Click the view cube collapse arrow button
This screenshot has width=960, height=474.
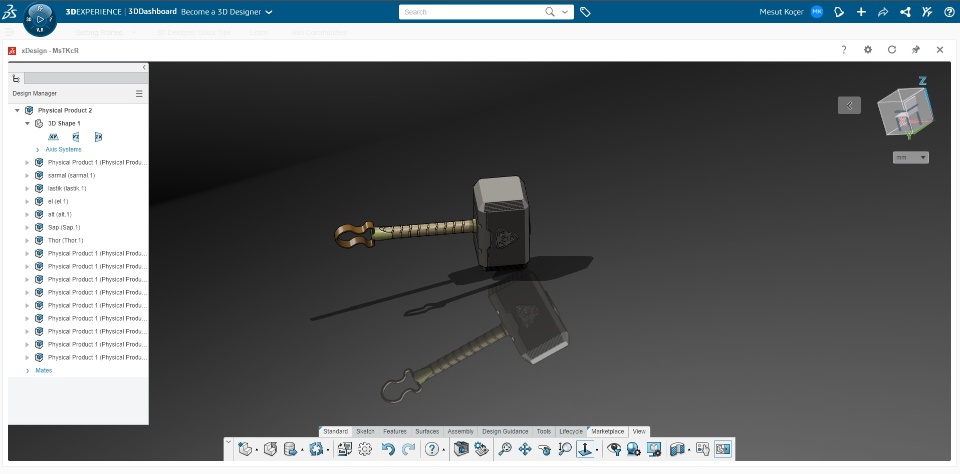pyautogui.click(x=849, y=105)
